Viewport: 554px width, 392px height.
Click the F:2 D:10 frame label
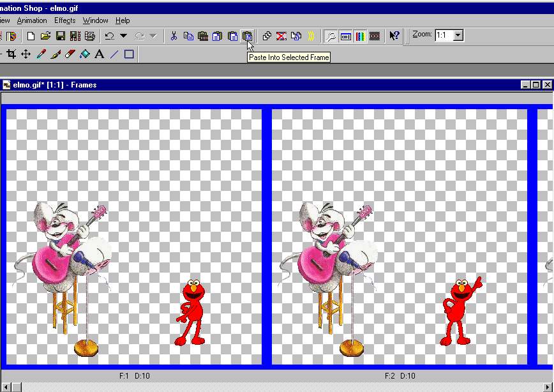pos(400,376)
